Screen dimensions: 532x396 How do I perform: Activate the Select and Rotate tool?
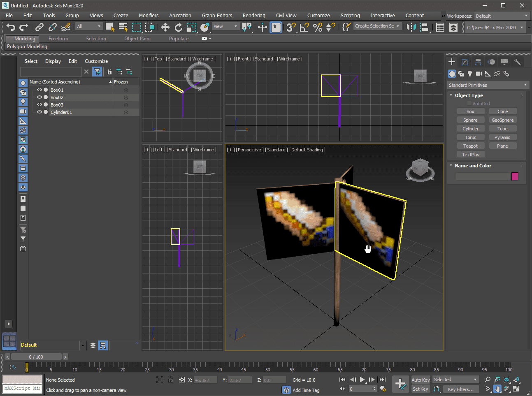pyautogui.click(x=178, y=27)
